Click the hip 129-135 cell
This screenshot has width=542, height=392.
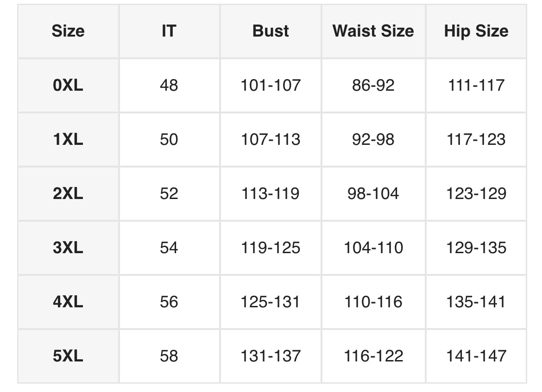click(476, 248)
